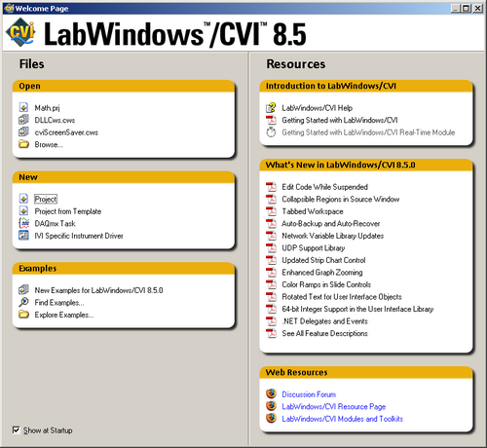Click the DLLCws.cws workspace icon

pyautogui.click(x=23, y=120)
